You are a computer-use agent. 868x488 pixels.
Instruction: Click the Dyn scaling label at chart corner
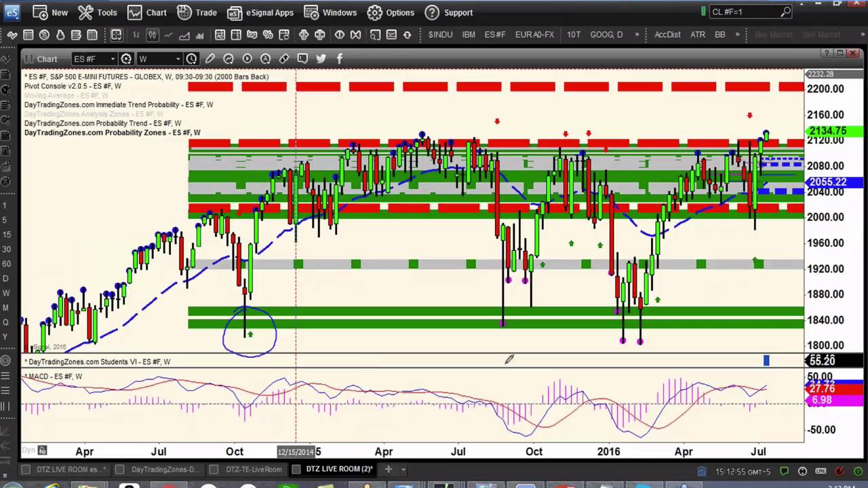pos(28,450)
